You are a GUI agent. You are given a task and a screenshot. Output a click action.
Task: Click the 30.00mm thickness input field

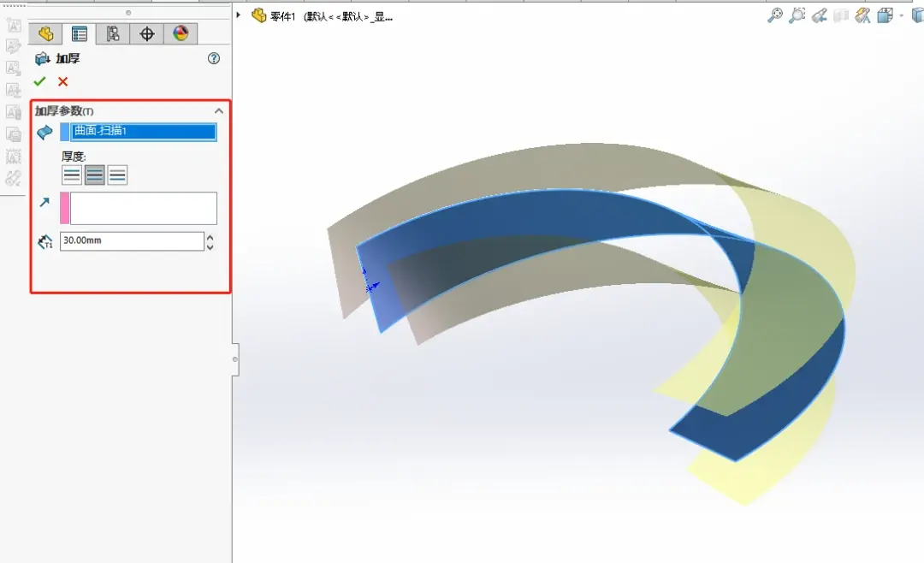(x=132, y=240)
